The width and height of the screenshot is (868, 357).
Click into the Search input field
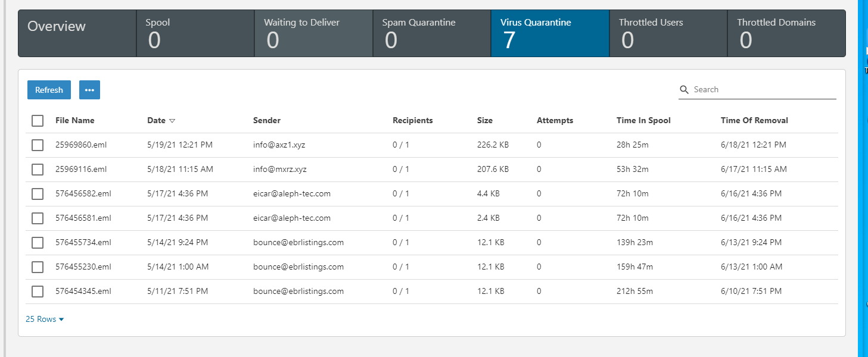pos(763,90)
